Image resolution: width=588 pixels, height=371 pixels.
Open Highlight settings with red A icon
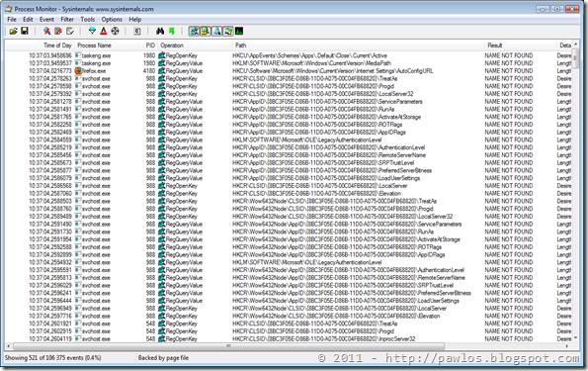coord(104,32)
